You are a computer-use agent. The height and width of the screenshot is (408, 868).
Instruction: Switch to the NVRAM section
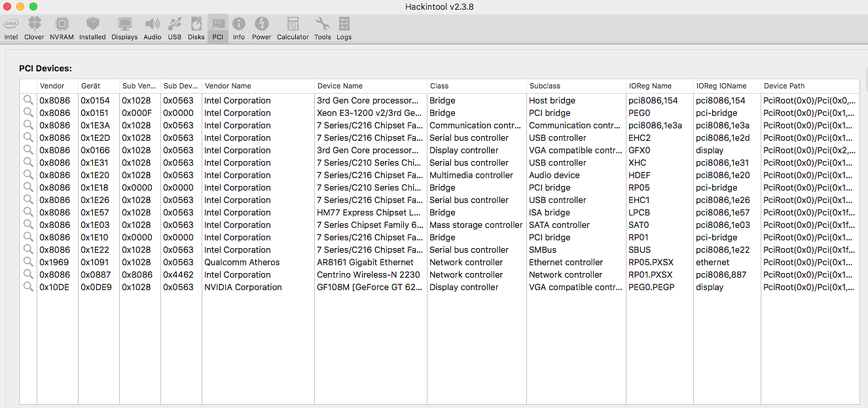(62, 29)
